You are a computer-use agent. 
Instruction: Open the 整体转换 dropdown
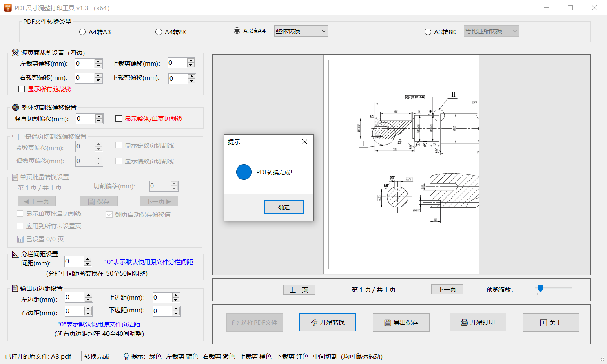tap(301, 31)
